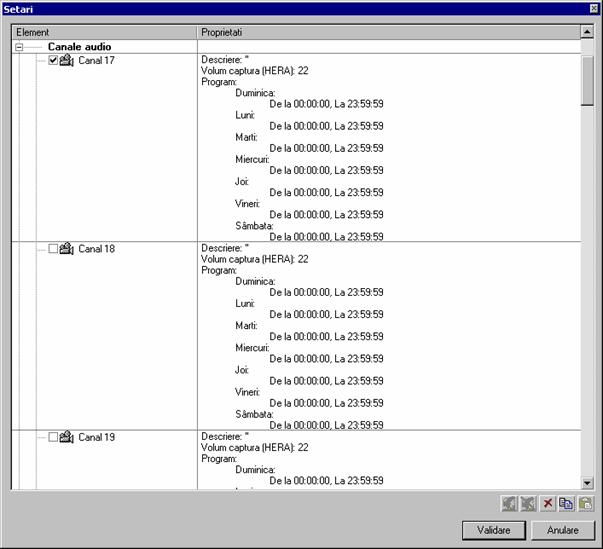Enable the Canal 18 checkbox
The height and width of the screenshot is (549, 603).
[x=54, y=248]
